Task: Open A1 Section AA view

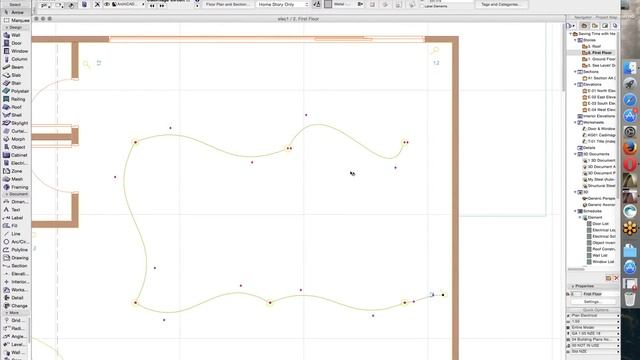Action: pos(599,78)
